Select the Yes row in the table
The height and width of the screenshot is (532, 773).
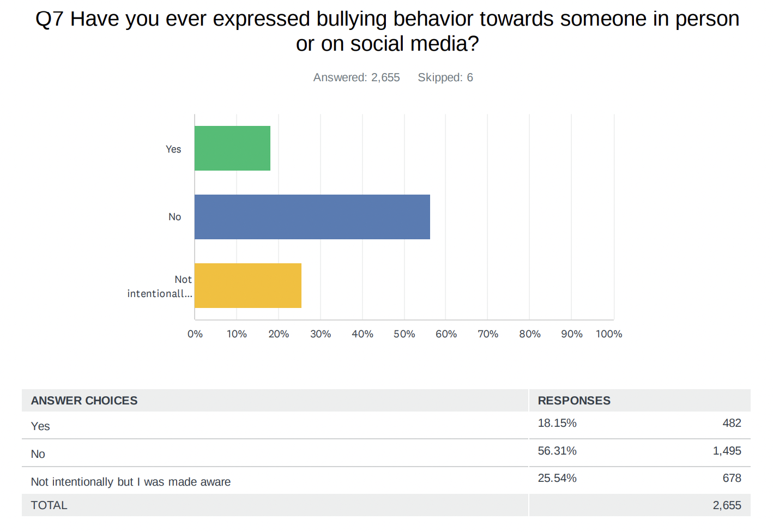click(x=40, y=426)
